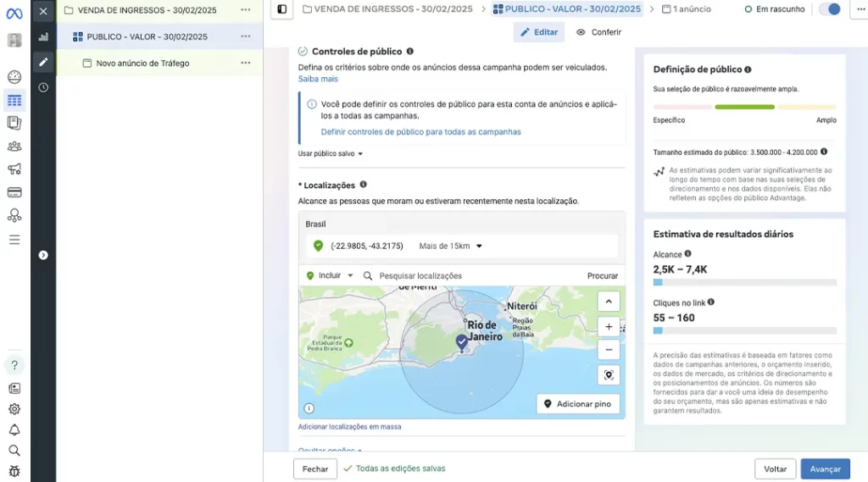Expand the 'Incluir' location dropdown
Viewport: 868px width, 482px height.
(x=330, y=275)
